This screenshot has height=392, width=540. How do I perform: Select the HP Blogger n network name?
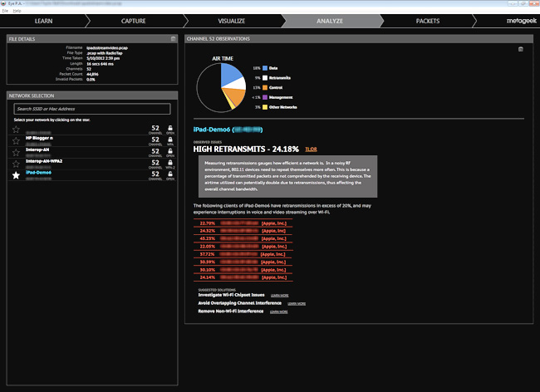[39, 138]
